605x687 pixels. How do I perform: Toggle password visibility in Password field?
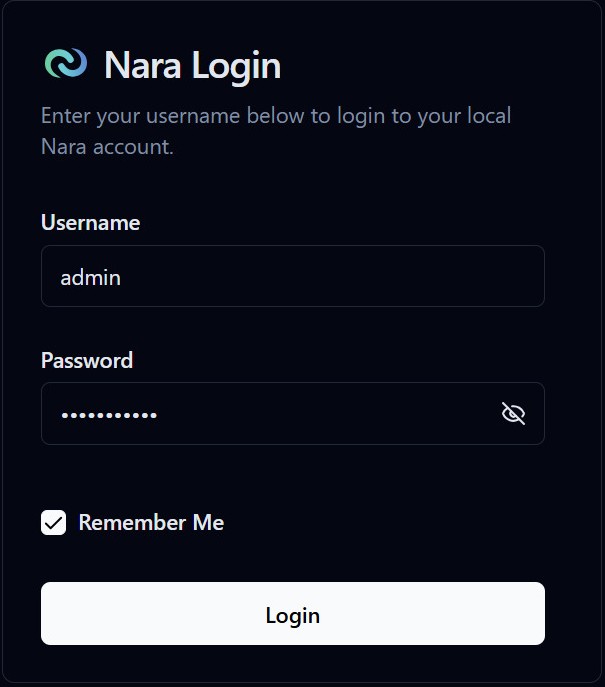coord(513,414)
